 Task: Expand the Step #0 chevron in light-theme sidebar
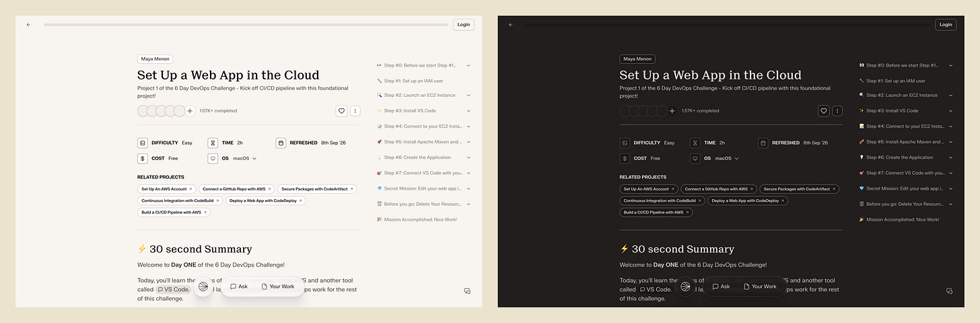tap(468, 65)
